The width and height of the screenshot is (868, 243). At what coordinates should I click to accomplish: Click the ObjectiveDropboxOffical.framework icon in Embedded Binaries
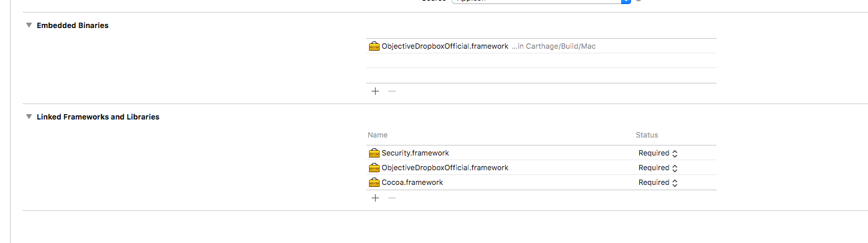(374, 47)
